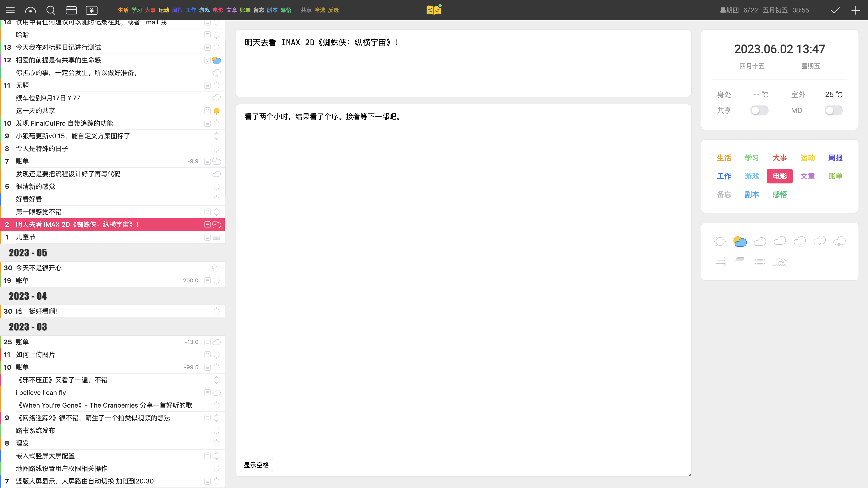
Task: Enable the MD switch
Action: pyautogui.click(x=833, y=110)
